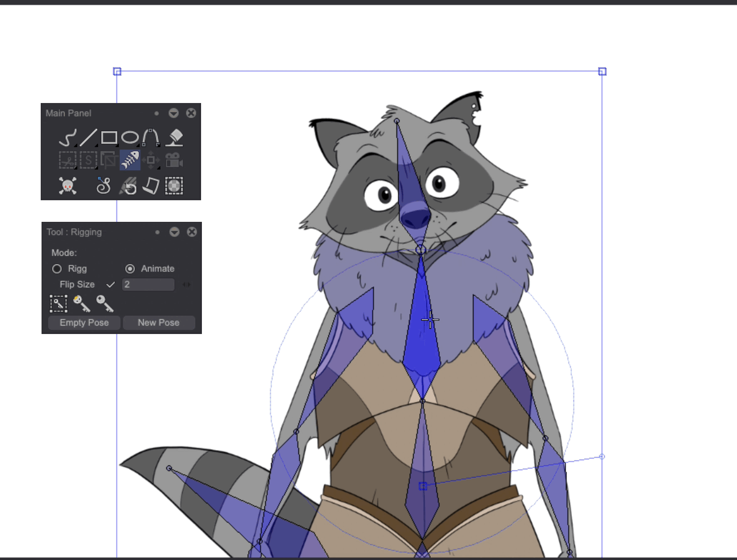
Task: Click the skull delete icon
Action: click(x=67, y=187)
